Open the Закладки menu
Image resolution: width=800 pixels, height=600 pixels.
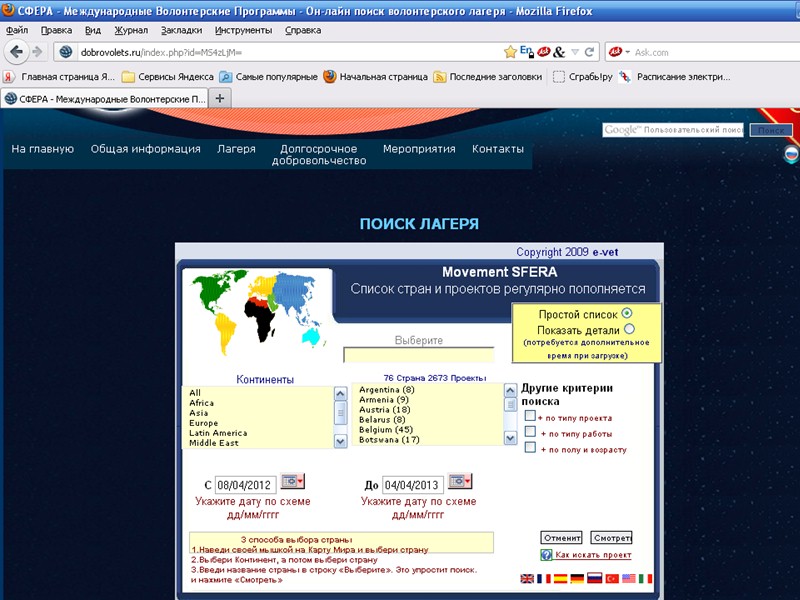point(181,30)
